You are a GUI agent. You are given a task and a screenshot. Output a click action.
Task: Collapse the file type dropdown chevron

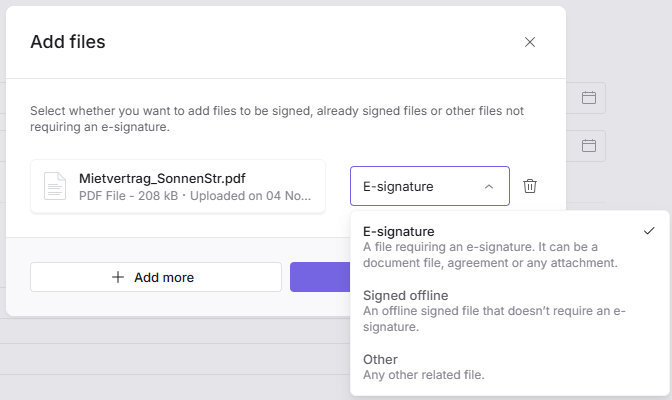(488, 186)
